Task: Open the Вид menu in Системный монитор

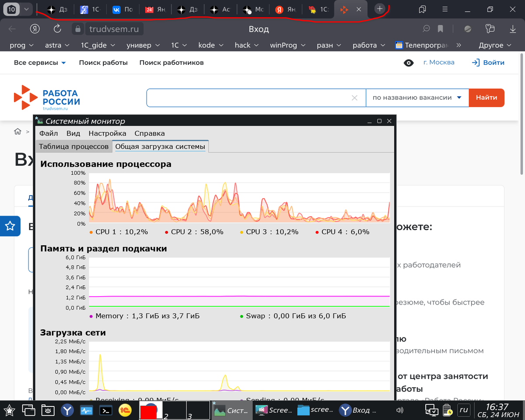Action: point(73,133)
